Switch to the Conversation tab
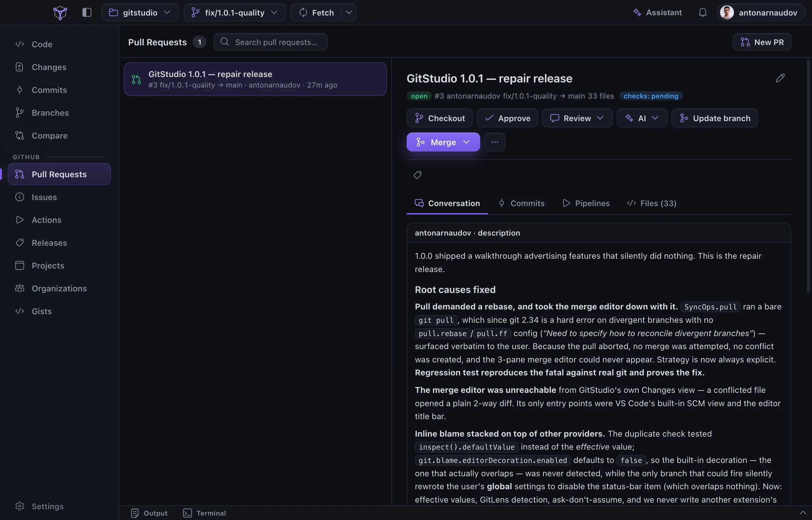The height and width of the screenshot is (520, 812). [x=447, y=203]
